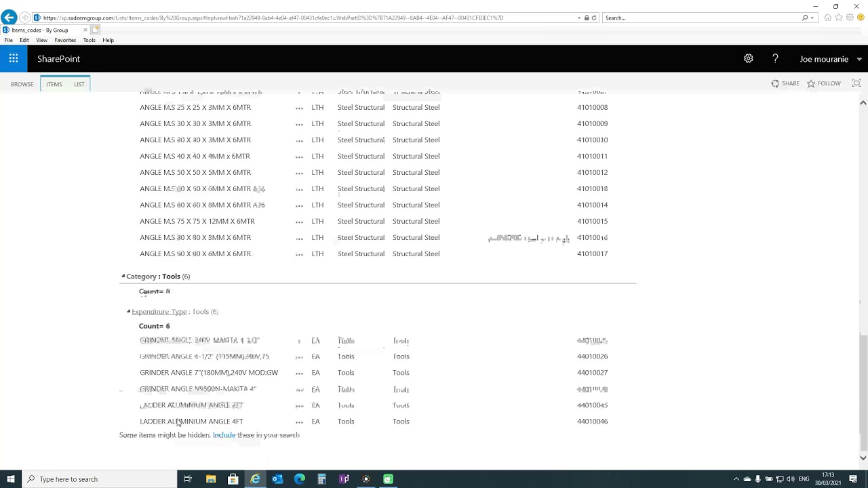Open the Edit menu

coord(24,40)
